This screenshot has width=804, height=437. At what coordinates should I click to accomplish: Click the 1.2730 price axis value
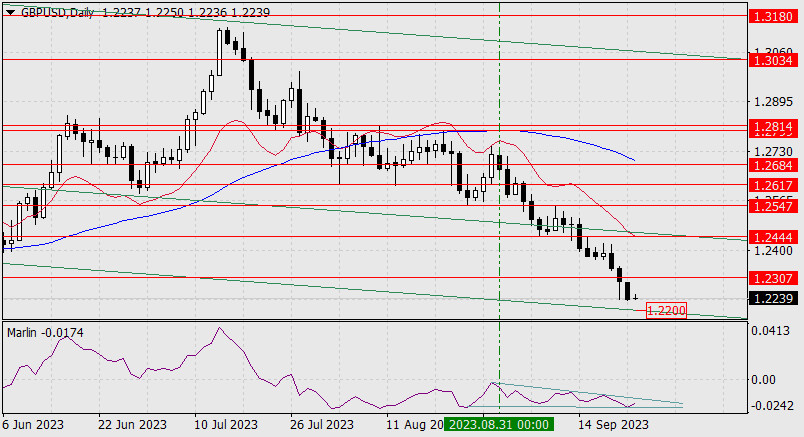pos(773,152)
